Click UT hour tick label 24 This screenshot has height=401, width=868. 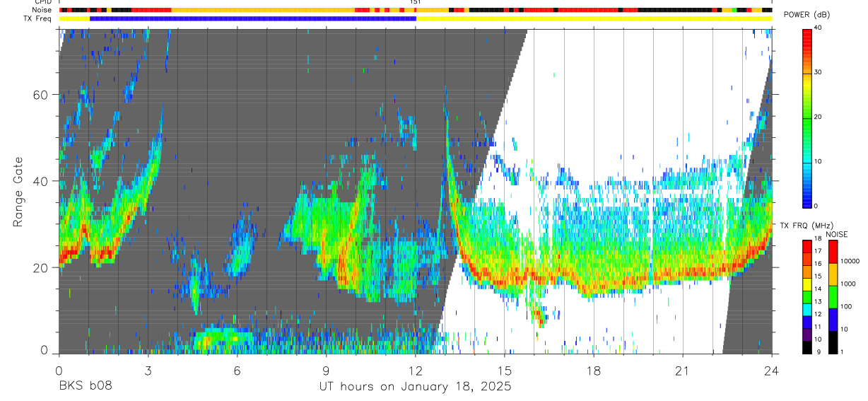coord(772,371)
